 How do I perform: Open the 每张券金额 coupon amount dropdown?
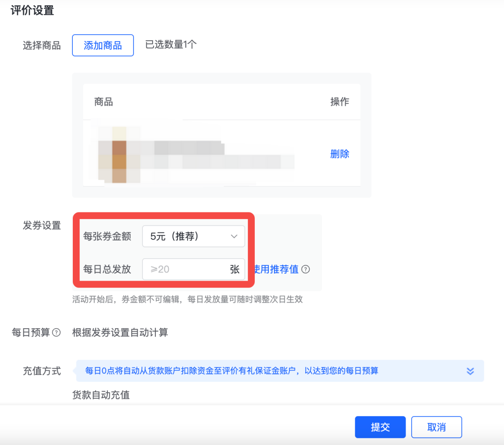tap(194, 236)
